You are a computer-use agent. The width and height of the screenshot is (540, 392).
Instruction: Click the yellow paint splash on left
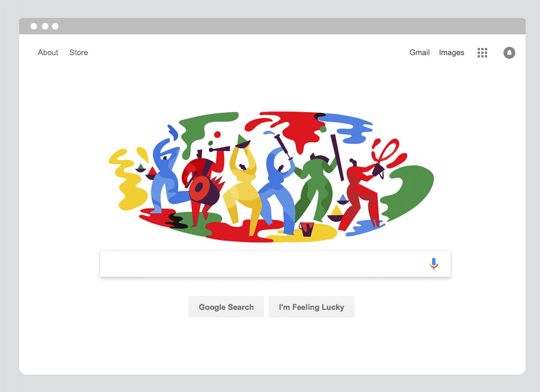coord(127,180)
